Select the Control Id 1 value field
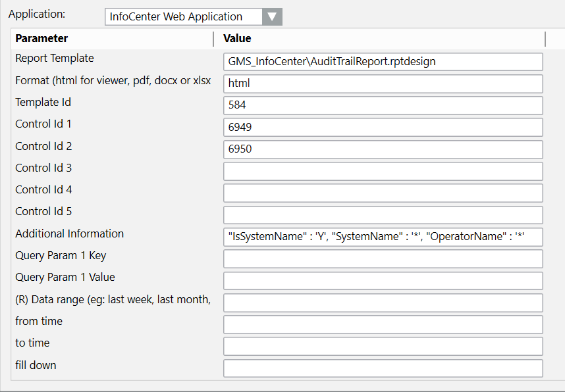 (x=383, y=127)
